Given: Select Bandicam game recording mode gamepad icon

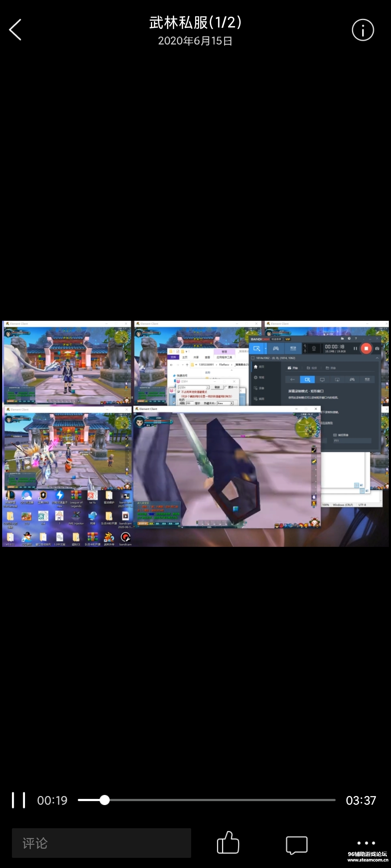Looking at the screenshot, I should point(276,349).
